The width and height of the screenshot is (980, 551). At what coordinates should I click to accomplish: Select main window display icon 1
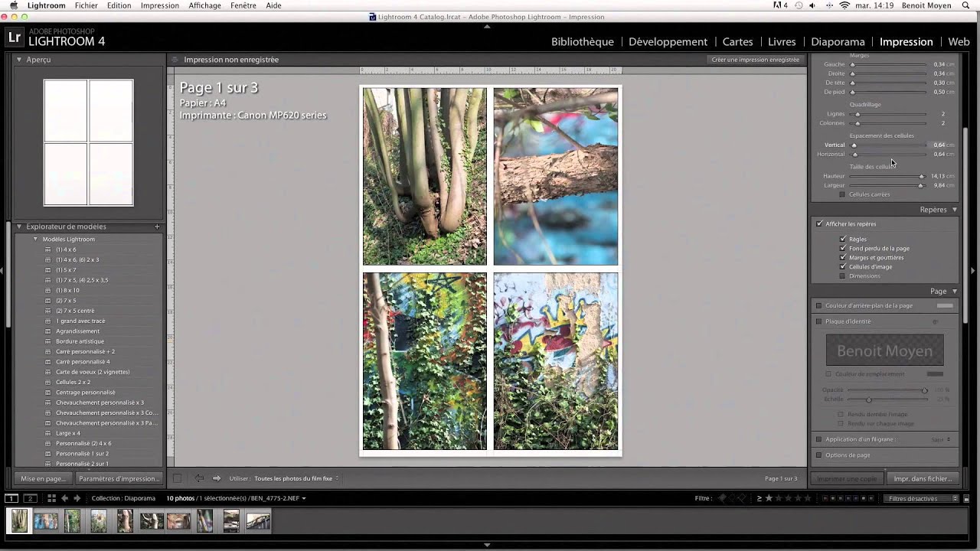[12, 498]
